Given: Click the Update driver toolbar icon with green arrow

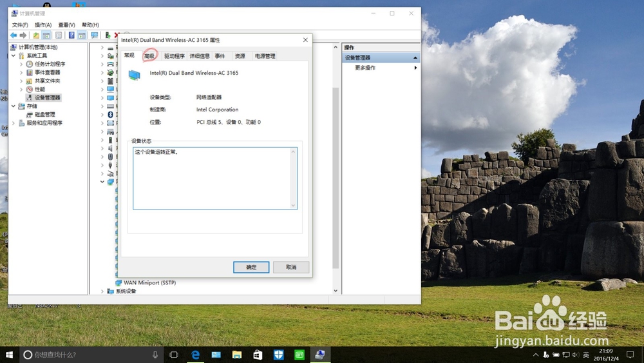Looking at the screenshot, I should [x=108, y=35].
